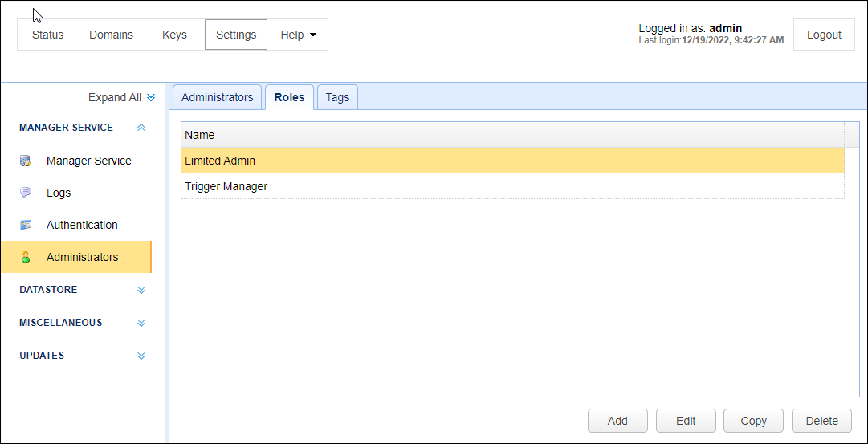This screenshot has height=444, width=868.
Task: Click the Administrators user icon
Action: click(26, 257)
